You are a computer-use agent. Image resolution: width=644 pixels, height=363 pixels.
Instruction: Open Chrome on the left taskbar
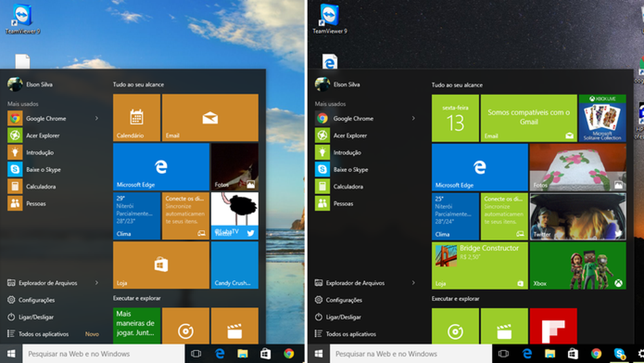coord(289,354)
